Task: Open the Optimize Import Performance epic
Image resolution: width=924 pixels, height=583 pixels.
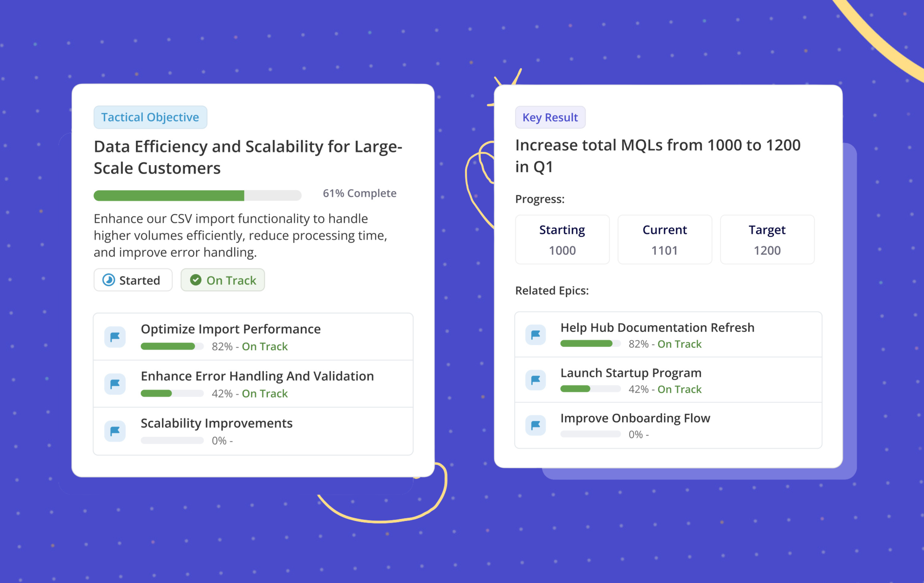Action: pos(253,337)
